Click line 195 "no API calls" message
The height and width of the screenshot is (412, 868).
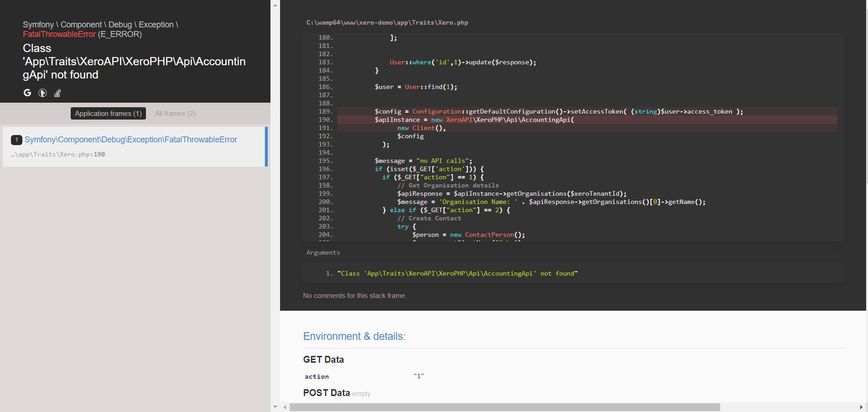coord(423,161)
